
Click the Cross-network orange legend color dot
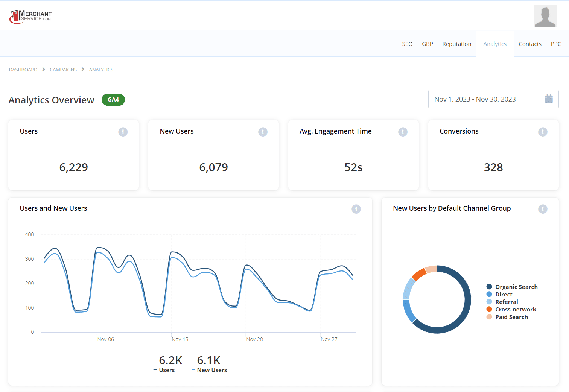tap(489, 309)
